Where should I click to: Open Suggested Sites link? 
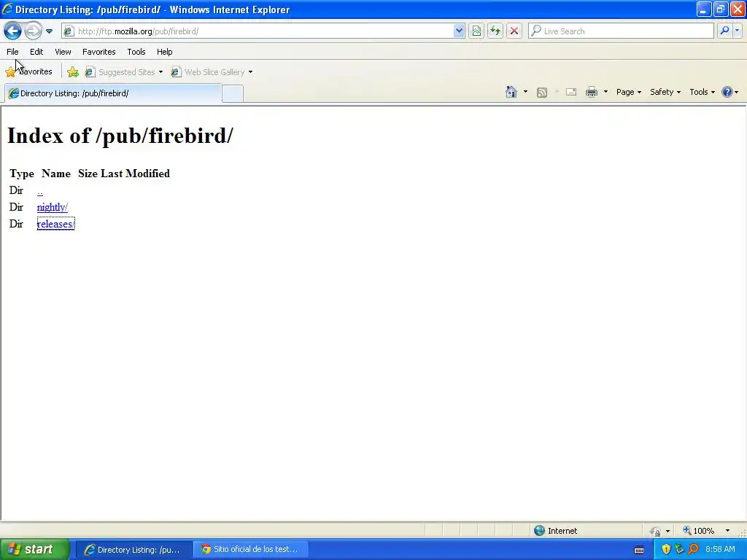[x=124, y=72]
